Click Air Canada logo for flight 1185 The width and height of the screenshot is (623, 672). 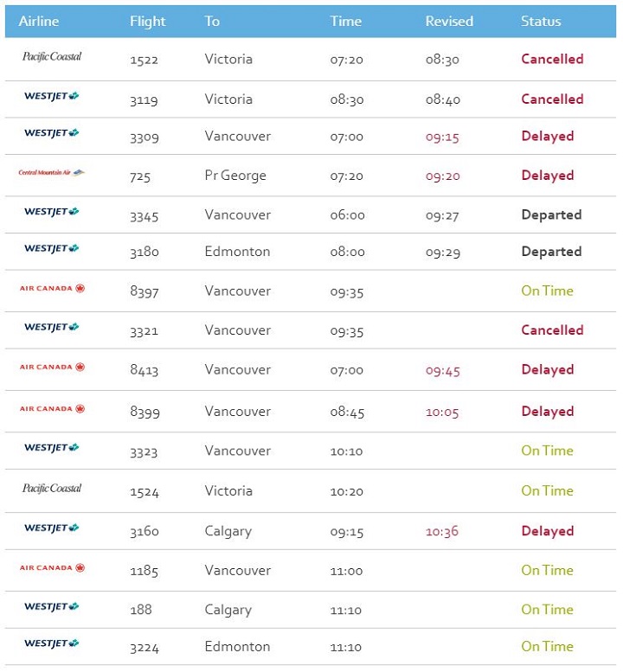click(x=52, y=568)
